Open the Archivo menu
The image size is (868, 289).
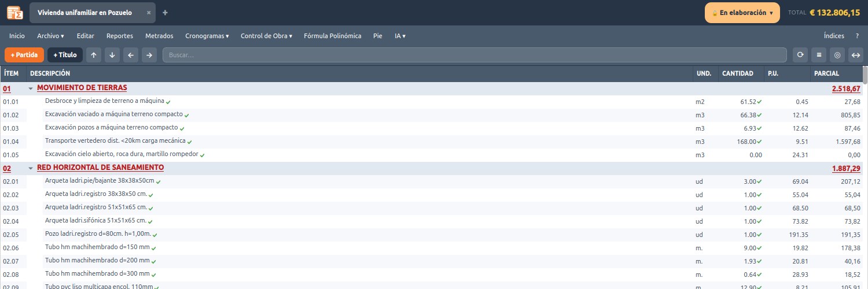coord(50,36)
